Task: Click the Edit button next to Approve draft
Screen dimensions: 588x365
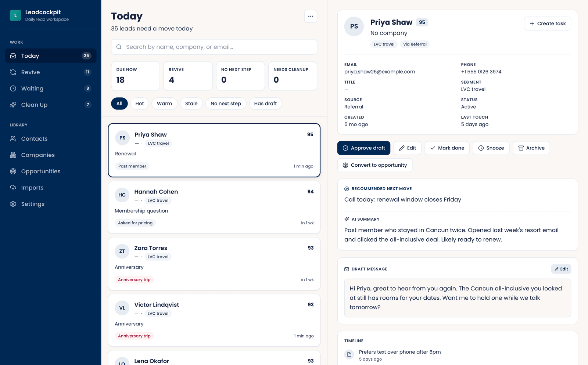Action: pyautogui.click(x=408, y=148)
